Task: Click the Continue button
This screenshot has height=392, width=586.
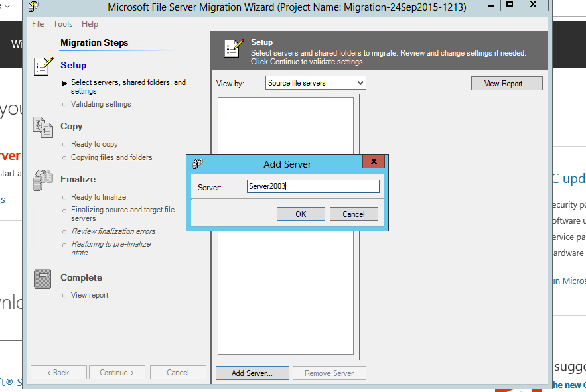Action: tap(117, 373)
